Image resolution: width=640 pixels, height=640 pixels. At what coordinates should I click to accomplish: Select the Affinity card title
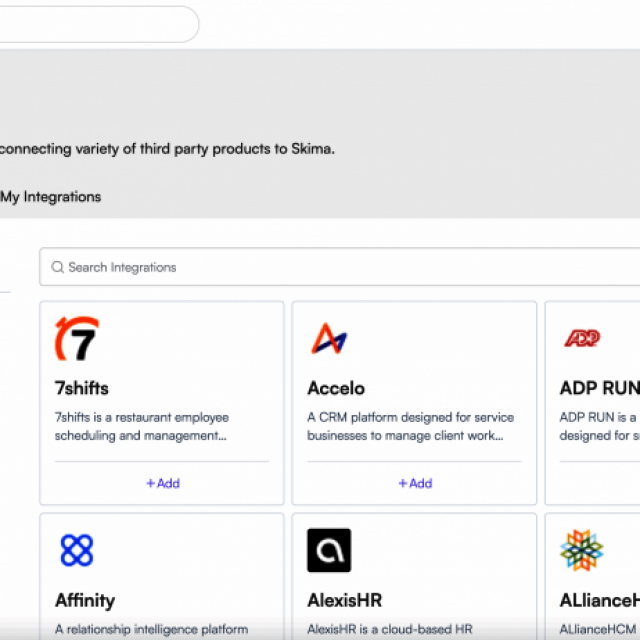[85, 600]
